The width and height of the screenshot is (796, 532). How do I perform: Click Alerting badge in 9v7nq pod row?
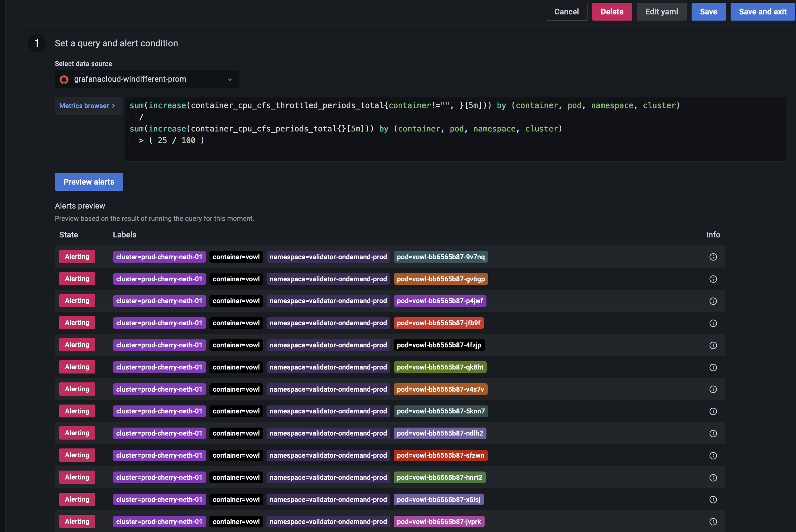[77, 257]
